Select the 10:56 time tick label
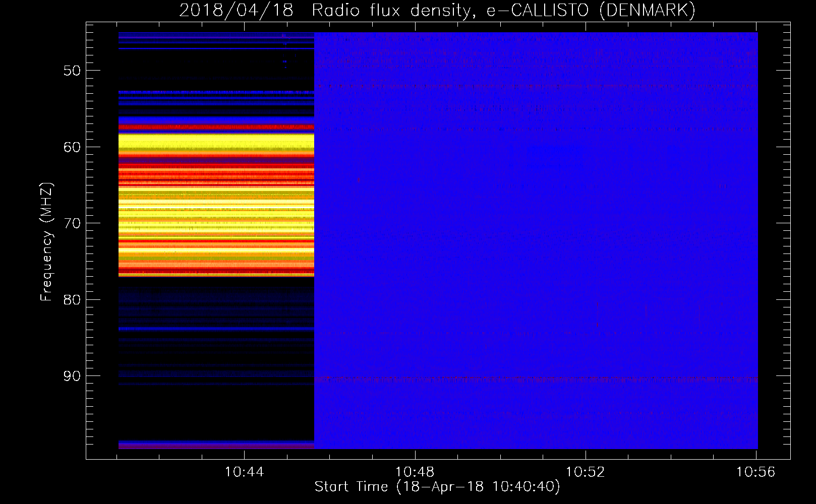This screenshot has height=504, width=816. 755,472
